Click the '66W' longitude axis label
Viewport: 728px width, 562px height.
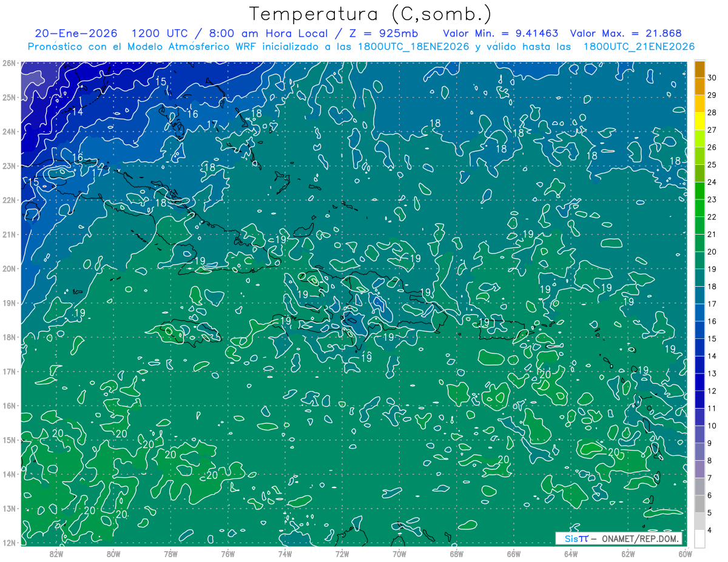514,554
